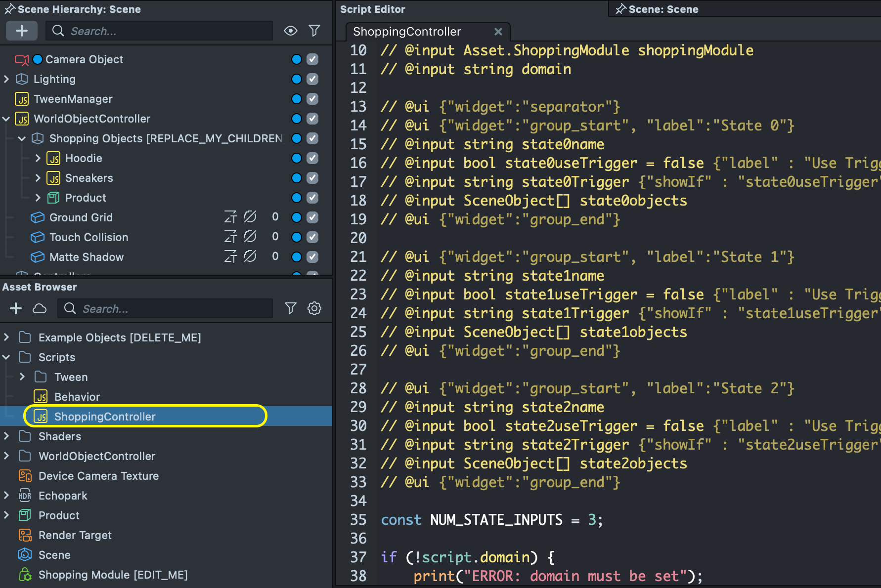Collapse the Scripts folder
The height and width of the screenshot is (588, 881).
pyautogui.click(x=6, y=357)
